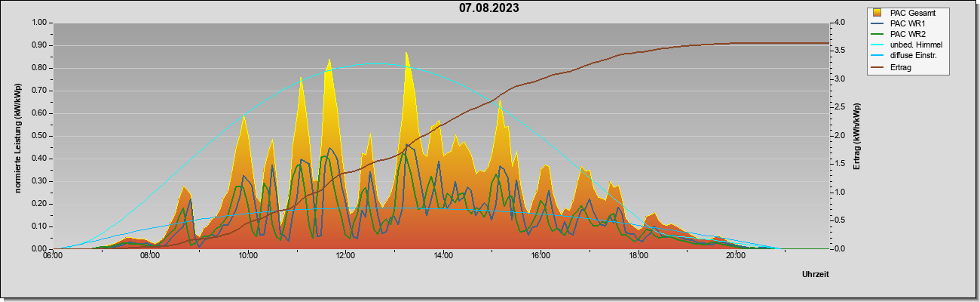Click the 0.30 left axis value
The image size is (980, 302).
pyautogui.click(x=38, y=181)
